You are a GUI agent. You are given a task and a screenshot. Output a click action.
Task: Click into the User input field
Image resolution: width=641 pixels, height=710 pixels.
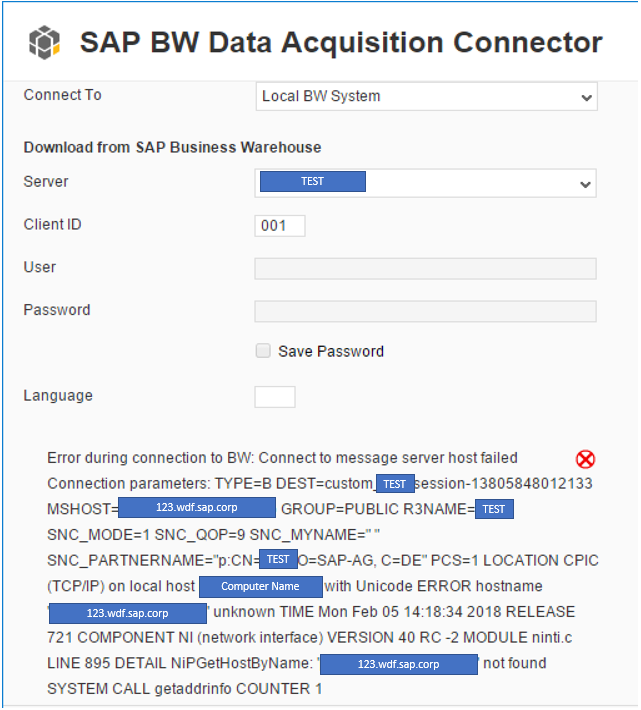click(x=425, y=269)
